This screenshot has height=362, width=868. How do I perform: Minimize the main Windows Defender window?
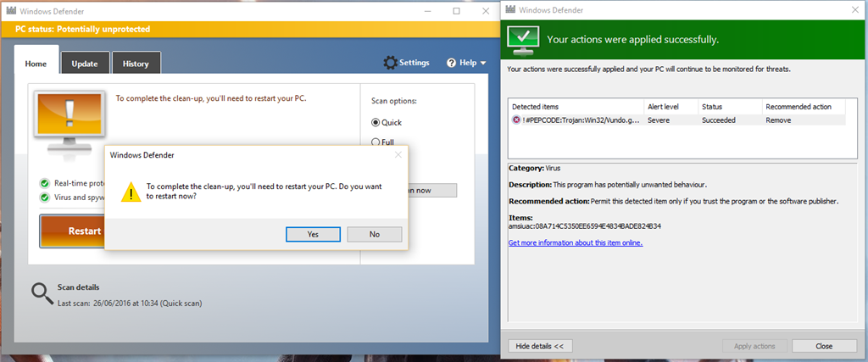point(428,10)
